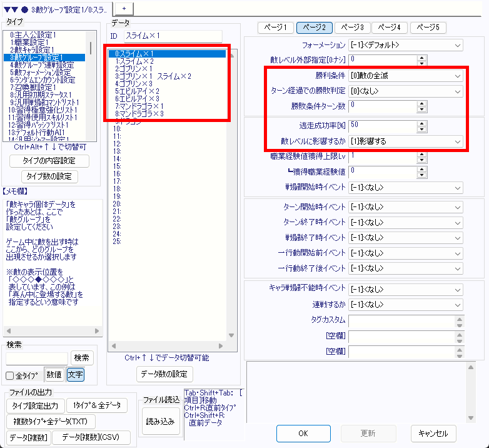Increase the 逃走成功率 value with the up arrow
489x448 pixels.
(x=421, y=122)
